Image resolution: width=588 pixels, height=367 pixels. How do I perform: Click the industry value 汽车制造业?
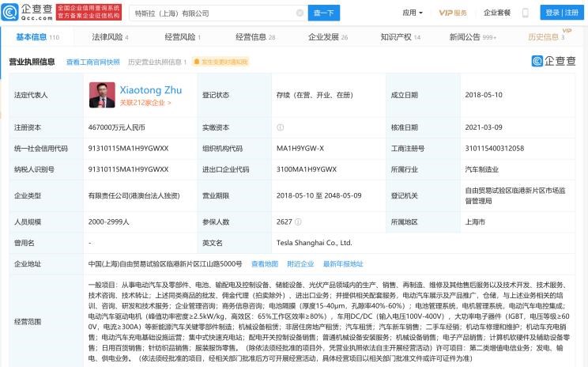(482, 169)
